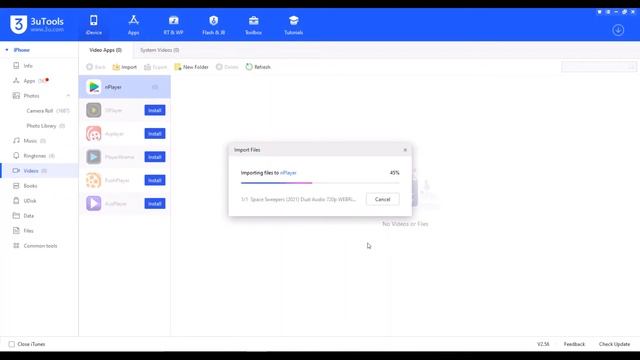Install the AVPlayer app
The image size is (640, 360).
click(155, 203)
